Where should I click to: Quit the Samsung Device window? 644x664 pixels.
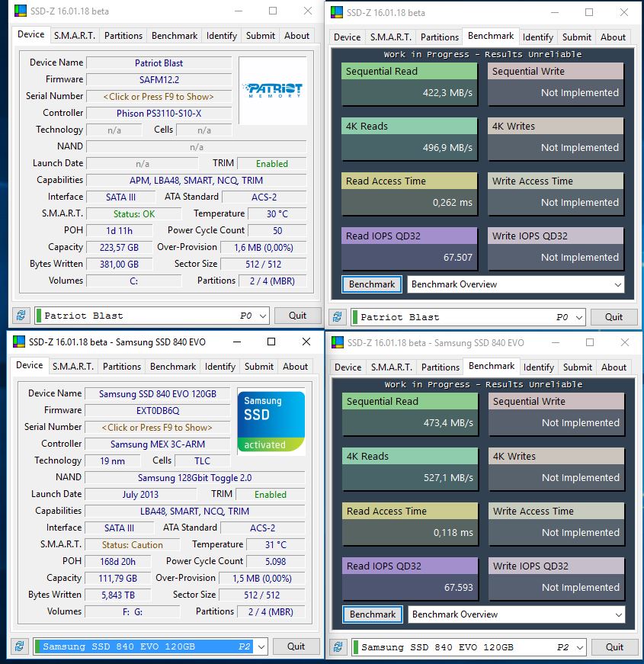coord(296,646)
